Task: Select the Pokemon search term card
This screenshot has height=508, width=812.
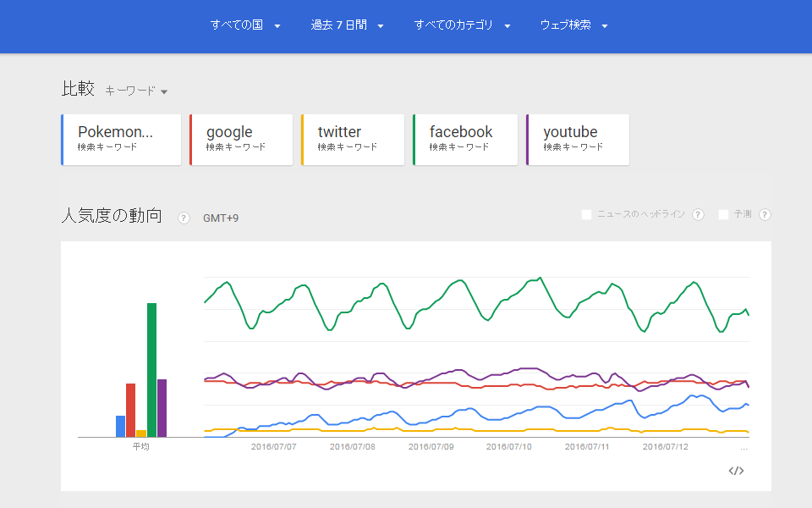Action: [x=122, y=140]
